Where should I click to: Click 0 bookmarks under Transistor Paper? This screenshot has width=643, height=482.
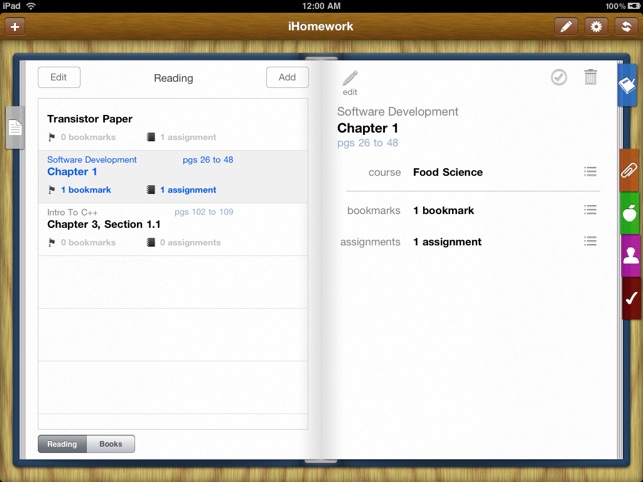[88, 137]
